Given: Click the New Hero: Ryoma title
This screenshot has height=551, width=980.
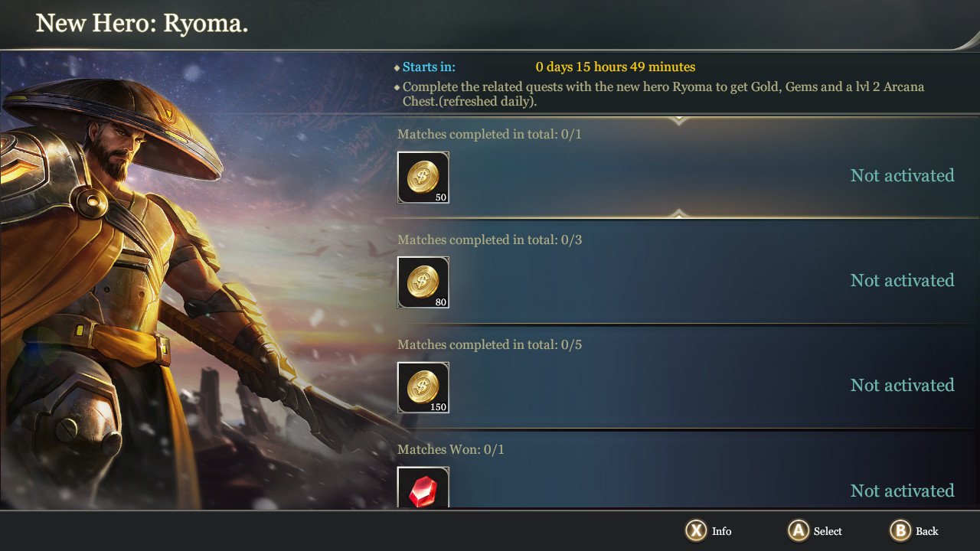Looking at the screenshot, I should point(142,23).
